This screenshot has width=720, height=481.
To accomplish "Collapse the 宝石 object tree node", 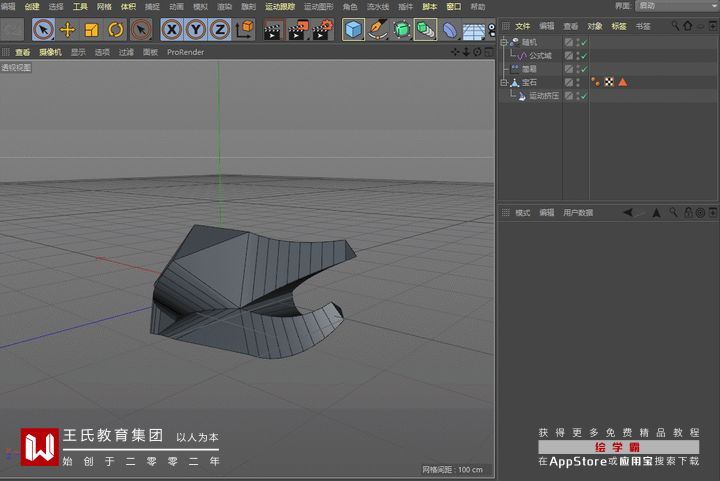I will coord(504,83).
